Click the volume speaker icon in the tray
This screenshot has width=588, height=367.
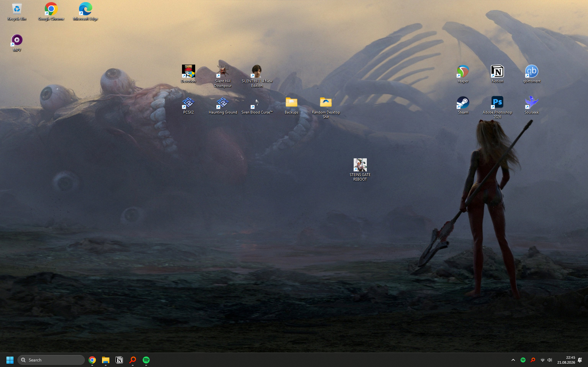pos(550,360)
